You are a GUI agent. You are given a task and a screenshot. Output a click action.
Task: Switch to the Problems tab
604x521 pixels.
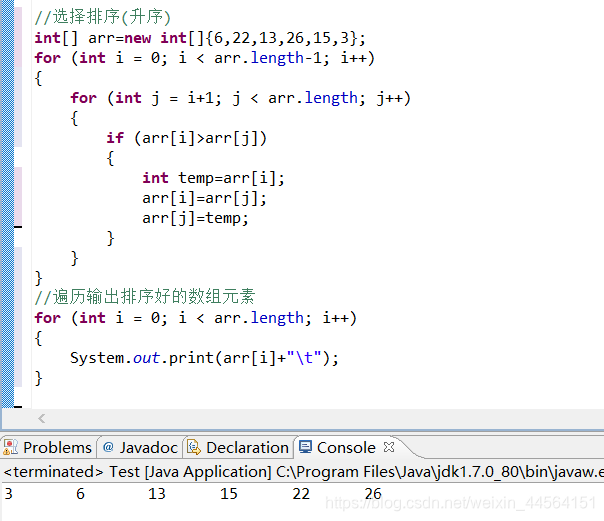pos(47,447)
